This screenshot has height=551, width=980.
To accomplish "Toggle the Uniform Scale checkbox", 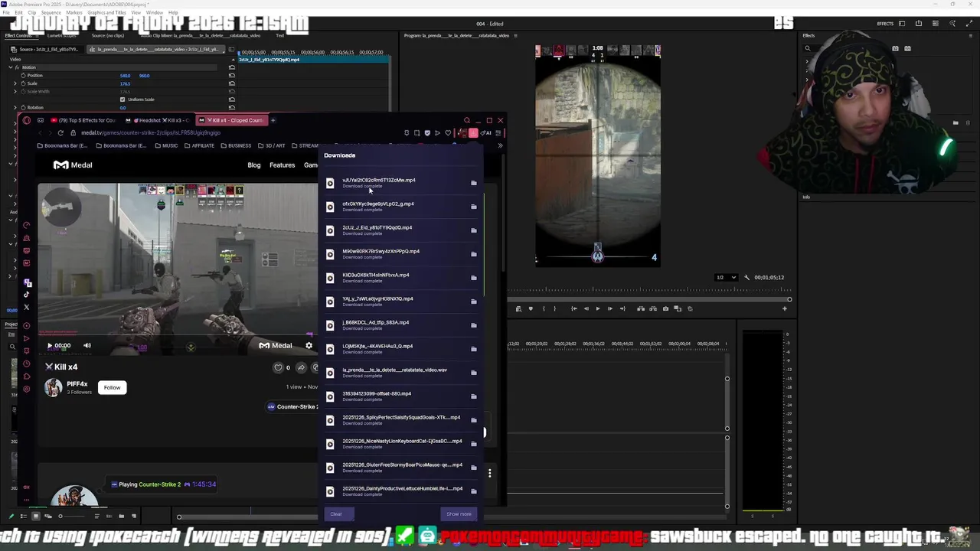I will click(x=122, y=99).
